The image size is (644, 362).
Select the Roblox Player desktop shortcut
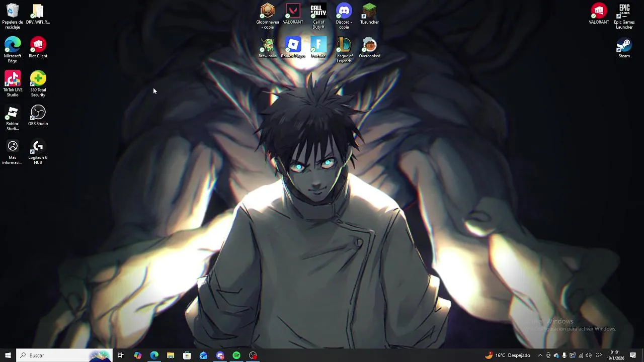293,48
